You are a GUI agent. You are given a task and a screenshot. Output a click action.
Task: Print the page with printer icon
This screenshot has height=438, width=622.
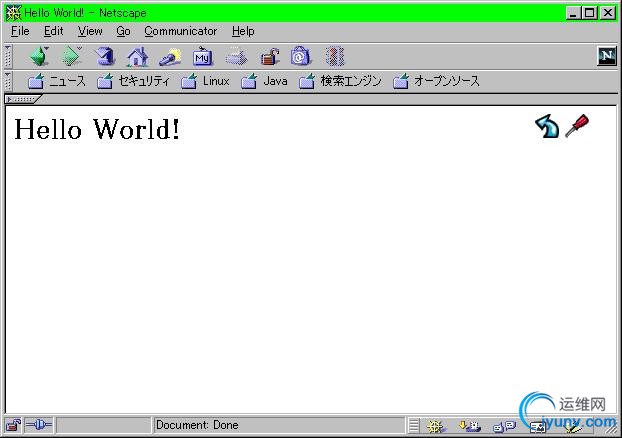point(236,57)
